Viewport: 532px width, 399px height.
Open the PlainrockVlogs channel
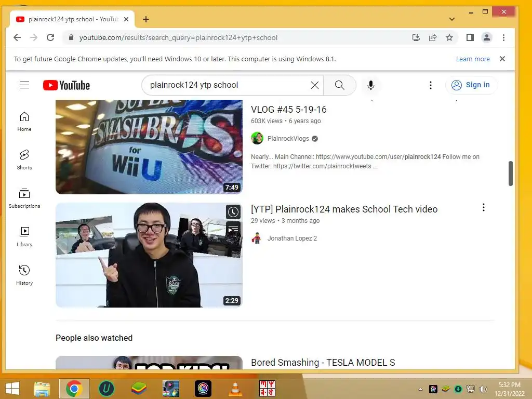point(288,138)
